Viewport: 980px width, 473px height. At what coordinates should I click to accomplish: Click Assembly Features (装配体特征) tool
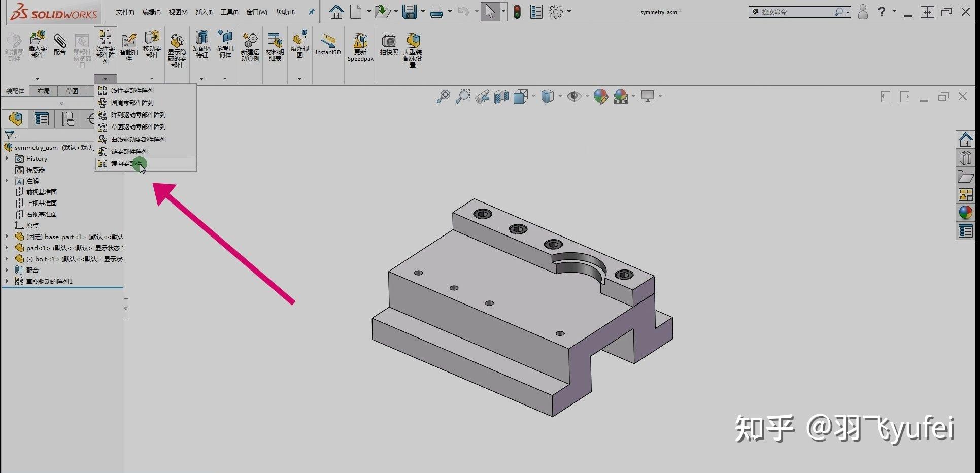pyautogui.click(x=201, y=44)
